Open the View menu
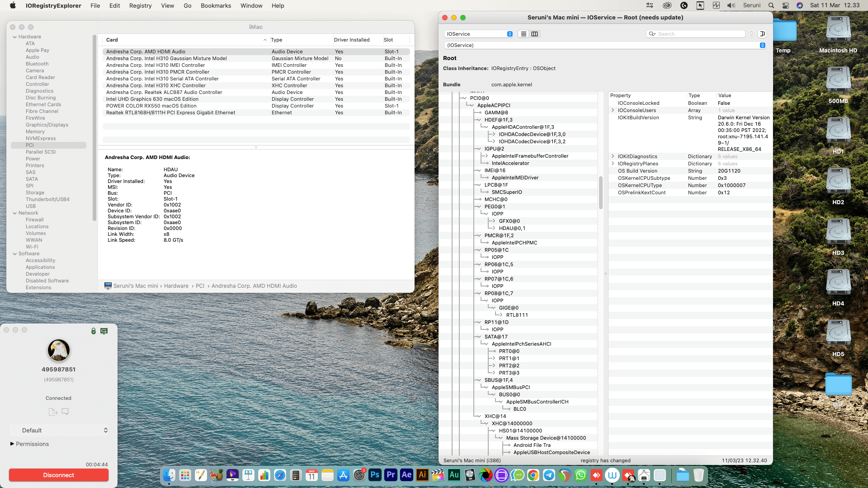 tap(167, 5)
